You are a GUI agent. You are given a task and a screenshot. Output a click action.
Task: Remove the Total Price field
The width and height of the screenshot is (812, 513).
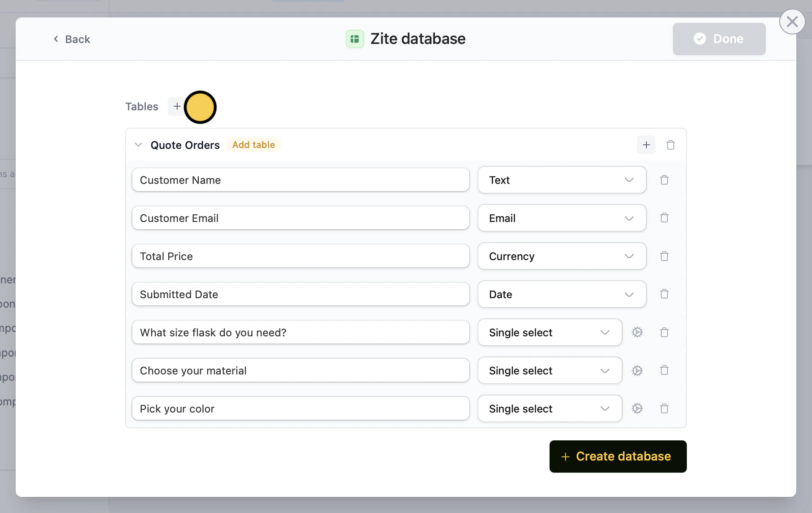coord(664,256)
